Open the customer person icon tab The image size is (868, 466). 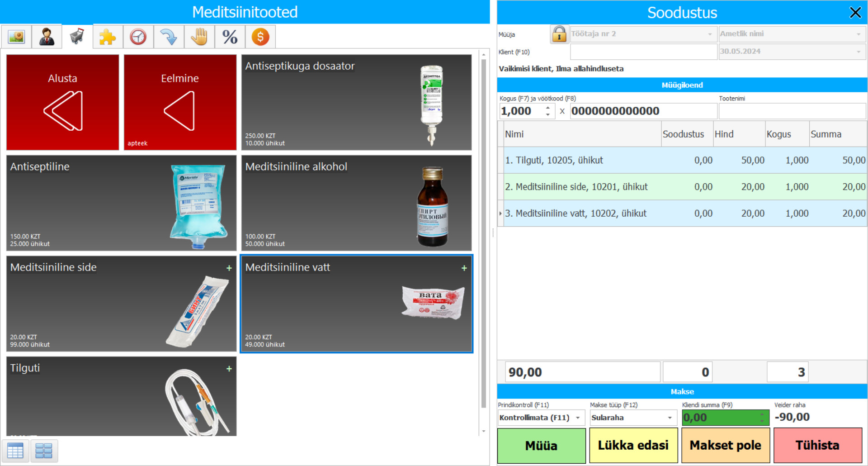[x=47, y=37]
